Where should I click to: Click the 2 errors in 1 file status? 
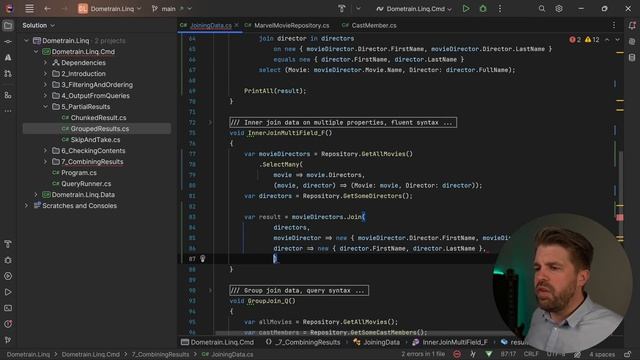click(x=423, y=354)
